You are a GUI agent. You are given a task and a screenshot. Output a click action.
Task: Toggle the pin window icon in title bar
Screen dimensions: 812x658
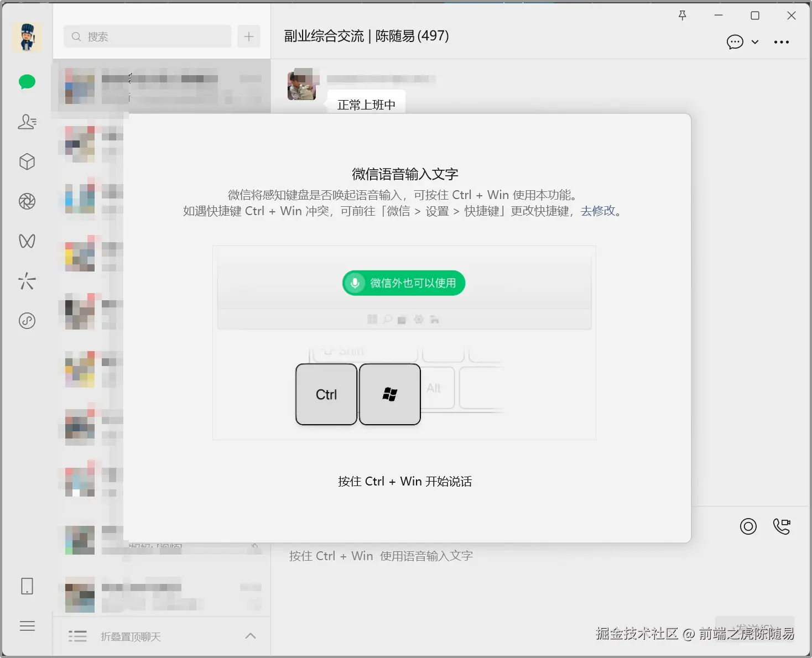click(682, 15)
